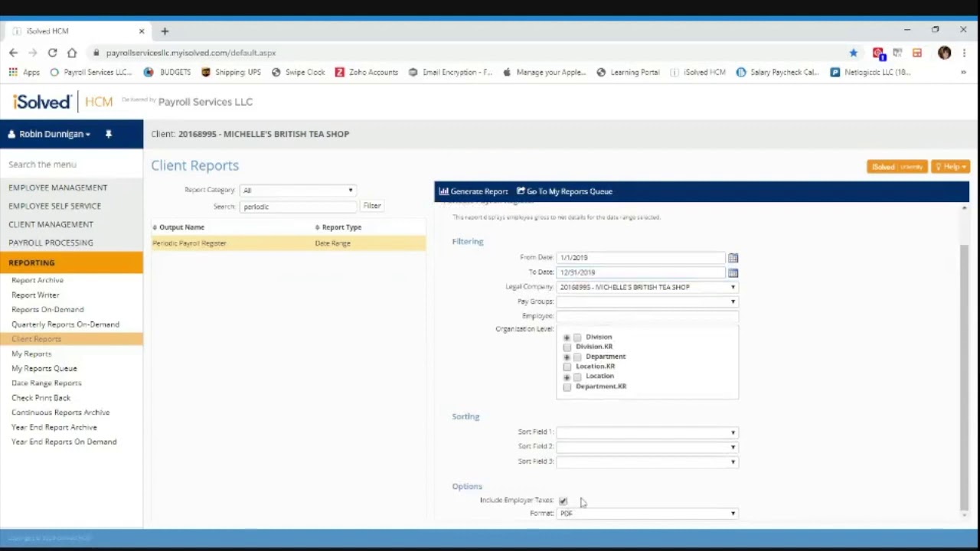
Task: Open the Zoho Accounts bookmark
Action: (367, 73)
